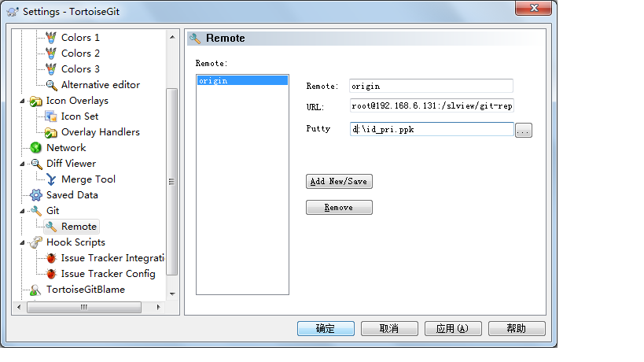The height and width of the screenshot is (362, 644).
Task: Click the Diff Viewer magnifier icon
Action: 36,164
